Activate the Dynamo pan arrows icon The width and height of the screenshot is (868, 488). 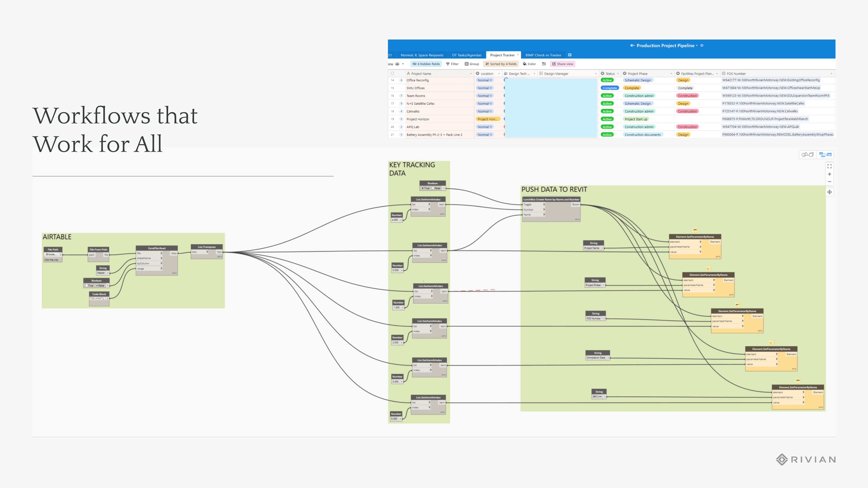pyautogui.click(x=829, y=192)
